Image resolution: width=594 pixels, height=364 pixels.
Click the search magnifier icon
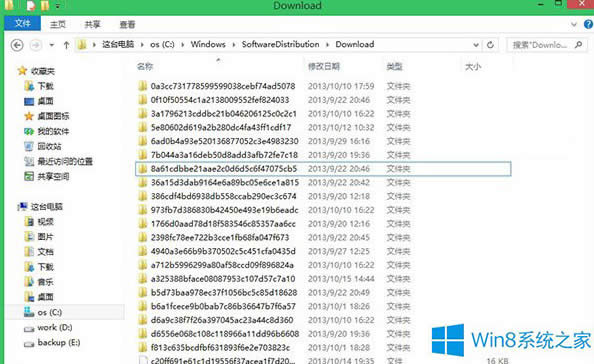578,45
